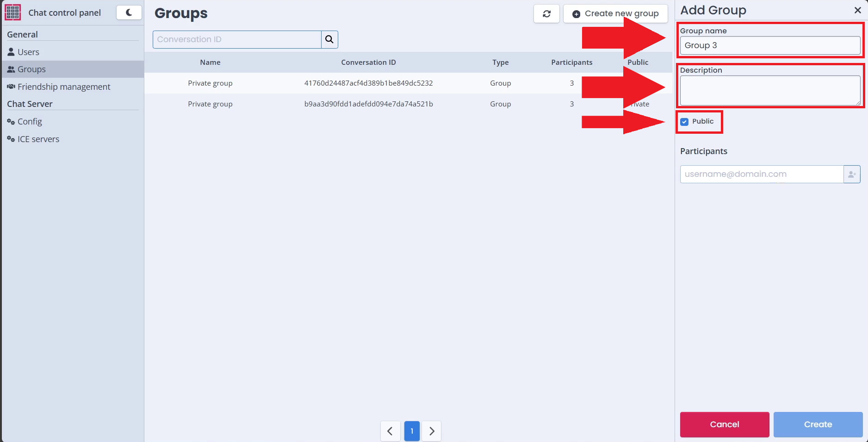The width and height of the screenshot is (868, 442).
Task: Open Friendship management page
Action: (64, 87)
